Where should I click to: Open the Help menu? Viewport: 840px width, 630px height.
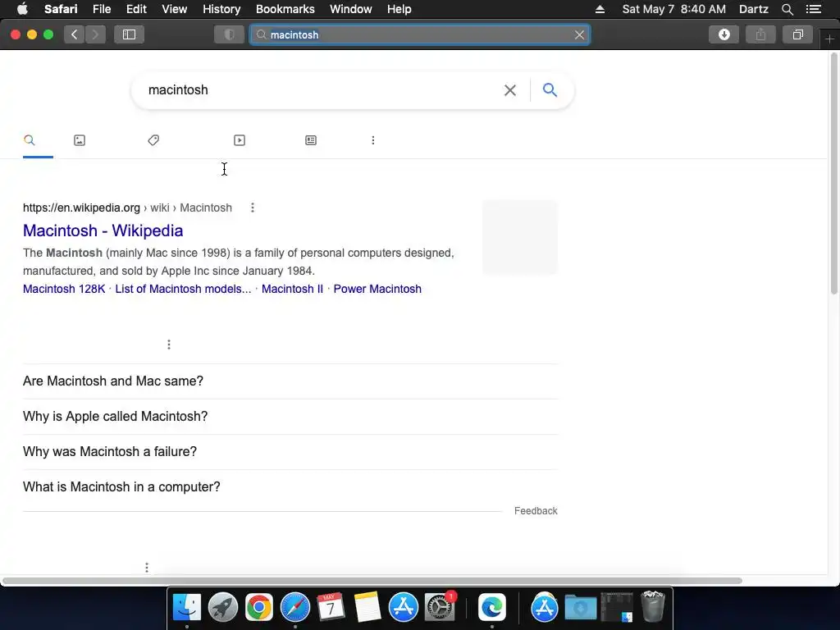[399, 9]
